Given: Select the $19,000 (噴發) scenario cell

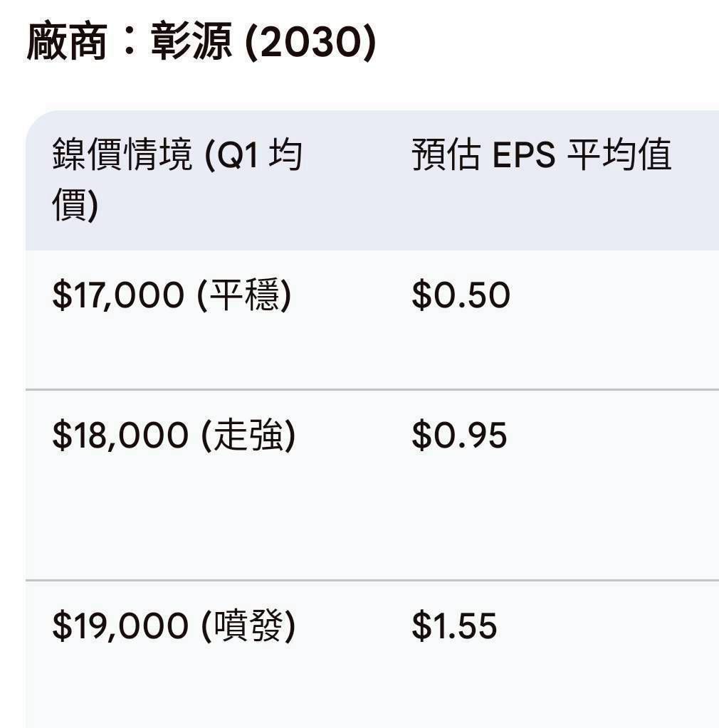Looking at the screenshot, I should tap(174, 626).
